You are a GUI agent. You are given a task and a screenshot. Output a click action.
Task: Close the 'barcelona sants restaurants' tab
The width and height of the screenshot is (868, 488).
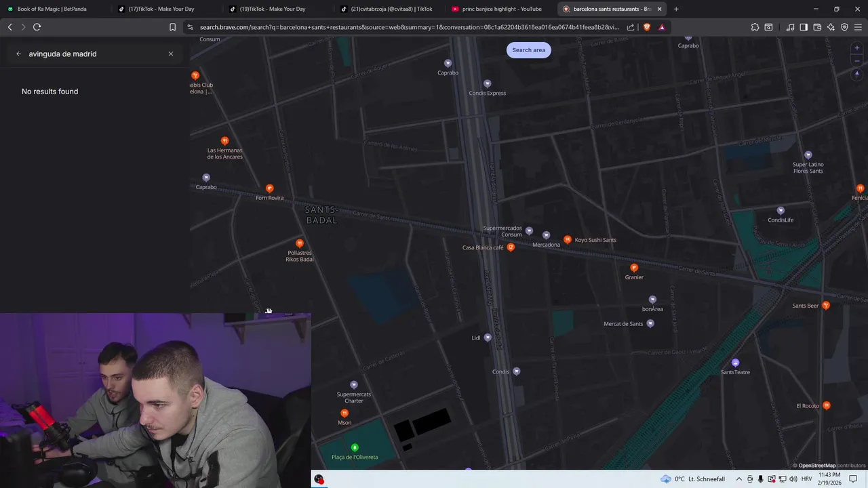pyautogui.click(x=659, y=9)
